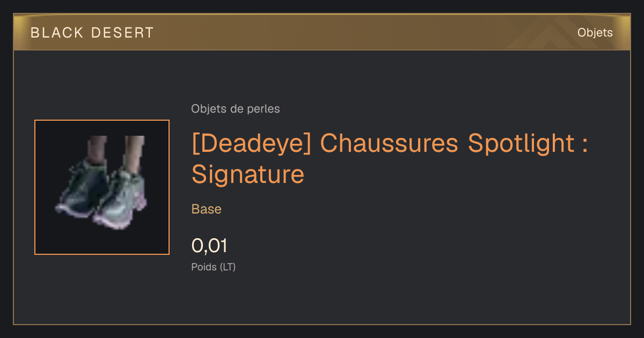The height and width of the screenshot is (338, 644).
Task: Click the [Deadeye] tag in the title
Action: click(x=252, y=144)
